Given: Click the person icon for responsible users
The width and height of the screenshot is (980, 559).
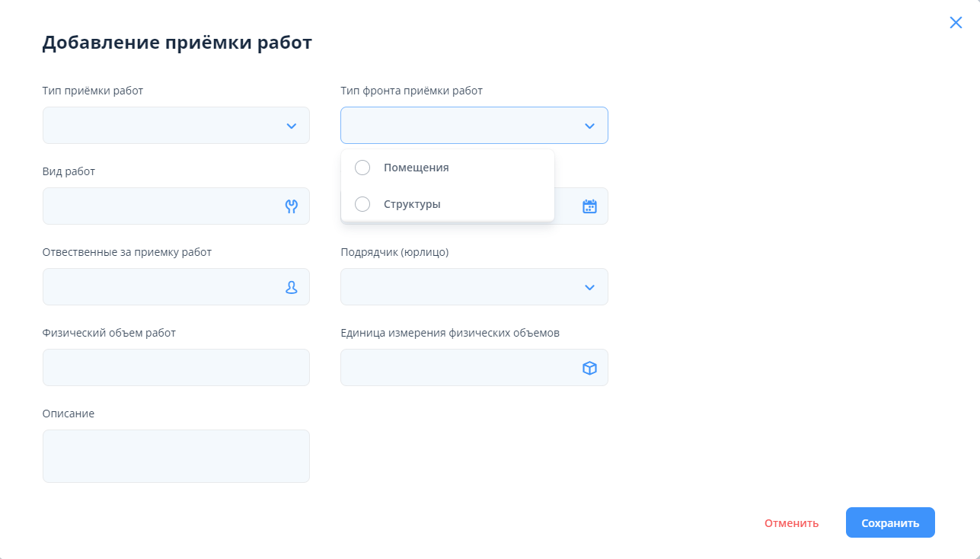Looking at the screenshot, I should (291, 287).
